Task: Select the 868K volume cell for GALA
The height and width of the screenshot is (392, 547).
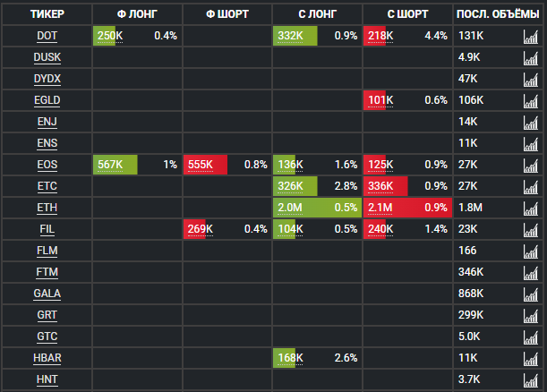Action: coord(471,294)
